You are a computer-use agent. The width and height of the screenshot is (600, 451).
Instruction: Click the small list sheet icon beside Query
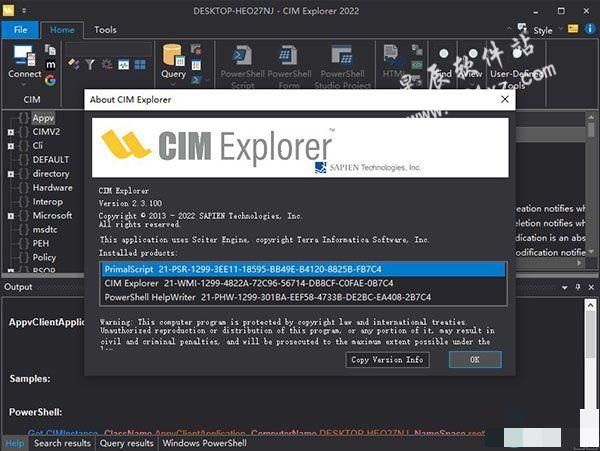click(196, 65)
